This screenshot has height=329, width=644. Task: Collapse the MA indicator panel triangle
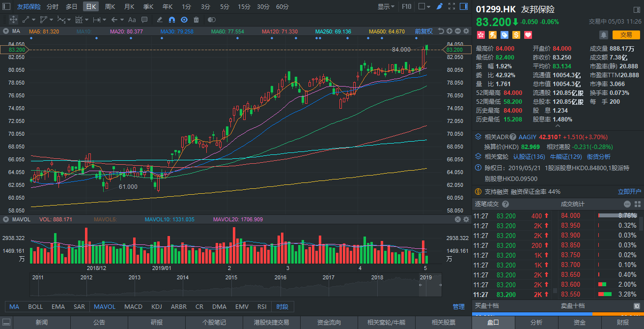tap(6, 31)
